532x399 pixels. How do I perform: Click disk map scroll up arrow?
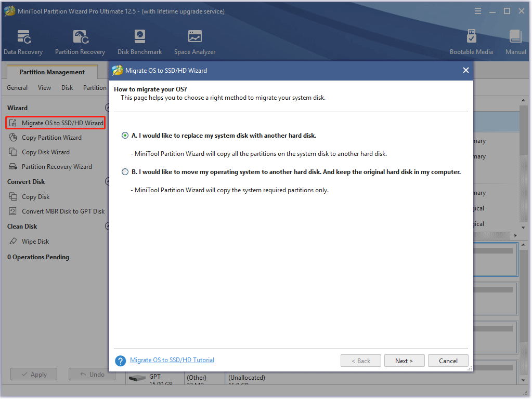point(523,244)
